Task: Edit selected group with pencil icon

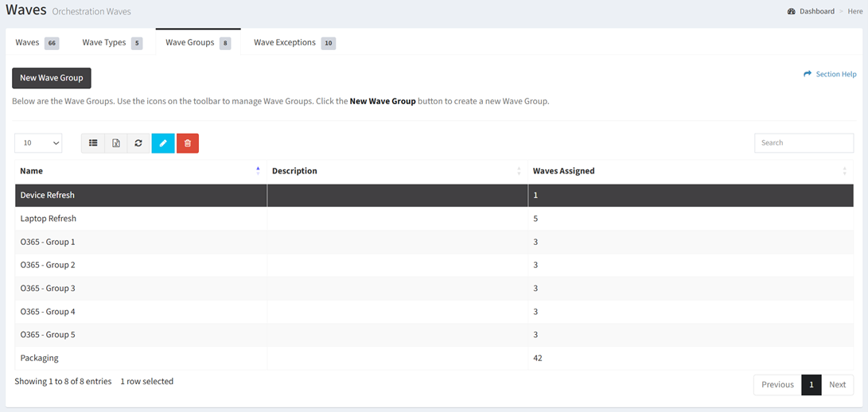Action: click(163, 143)
